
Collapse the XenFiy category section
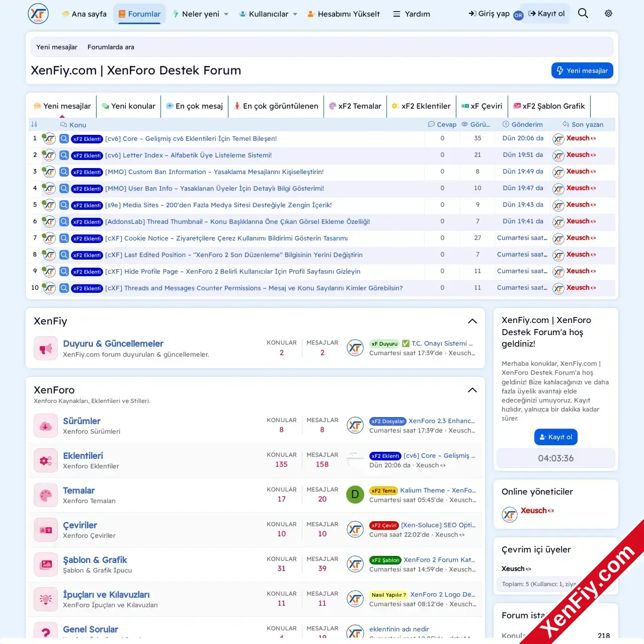[x=472, y=321]
